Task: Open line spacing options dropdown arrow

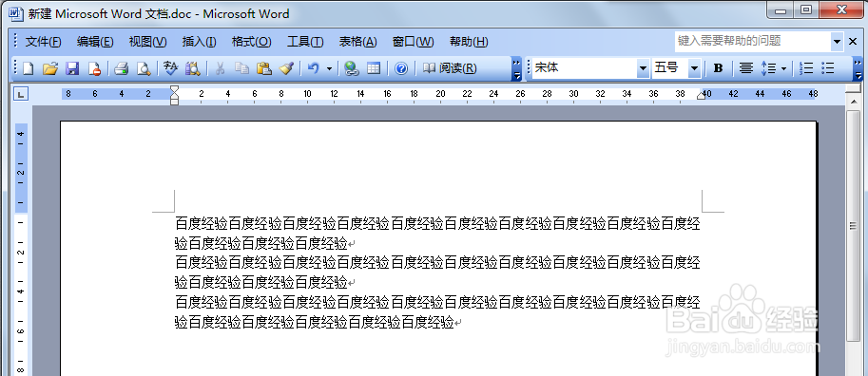Action: pos(783,68)
